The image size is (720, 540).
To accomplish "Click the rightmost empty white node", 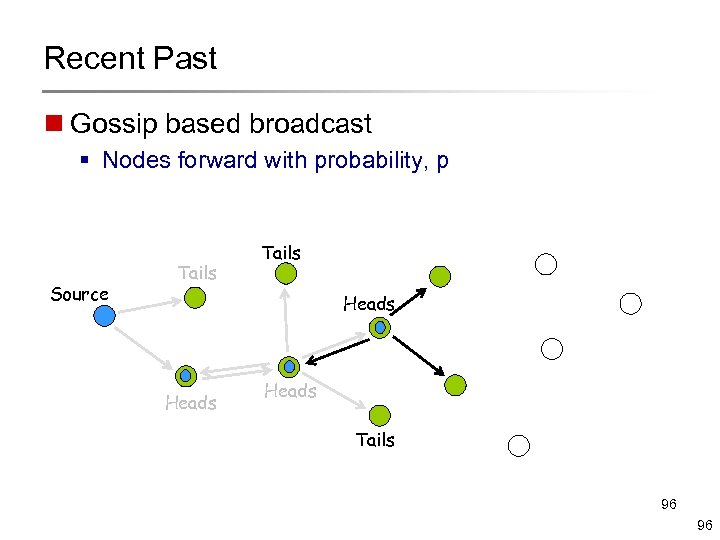I will (x=630, y=303).
